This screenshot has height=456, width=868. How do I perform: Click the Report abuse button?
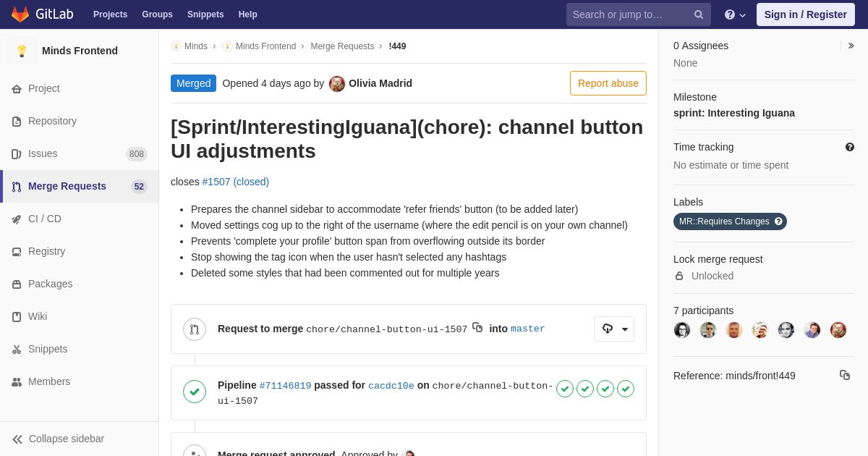pyautogui.click(x=608, y=83)
